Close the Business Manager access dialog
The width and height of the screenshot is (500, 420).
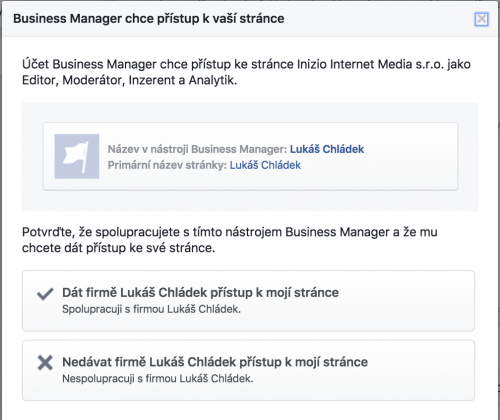click(481, 19)
